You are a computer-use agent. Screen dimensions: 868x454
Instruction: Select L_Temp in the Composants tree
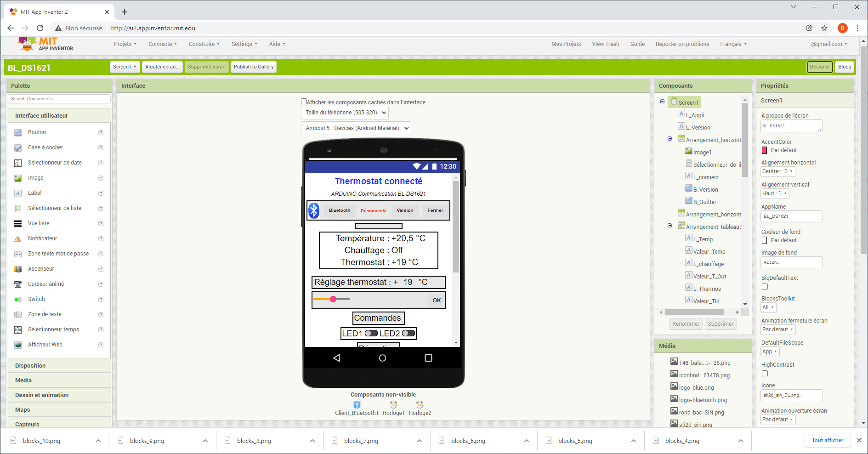(x=703, y=239)
